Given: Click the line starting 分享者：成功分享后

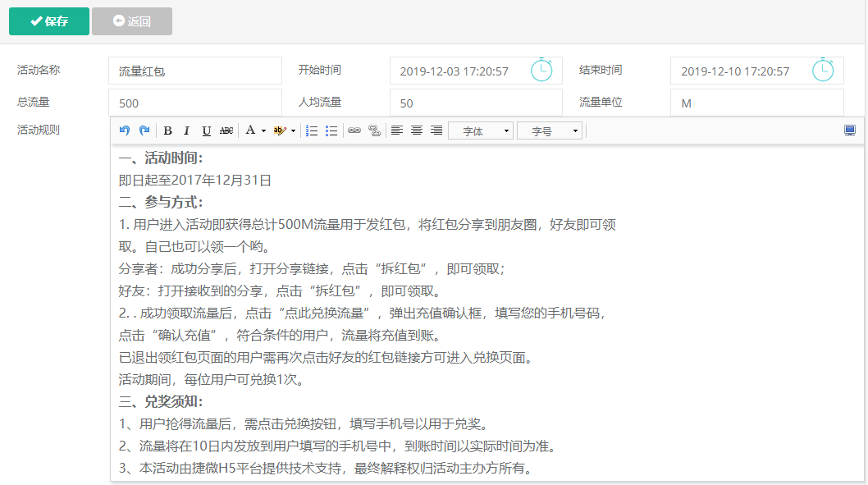Looking at the screenshot, I should pos(312,269).
